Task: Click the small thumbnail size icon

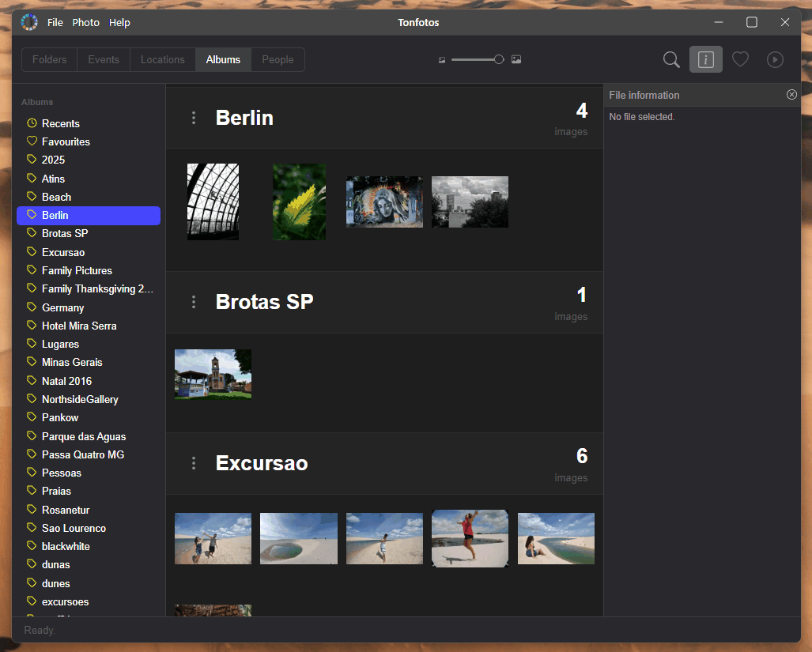Action: [x=442, y=60]
